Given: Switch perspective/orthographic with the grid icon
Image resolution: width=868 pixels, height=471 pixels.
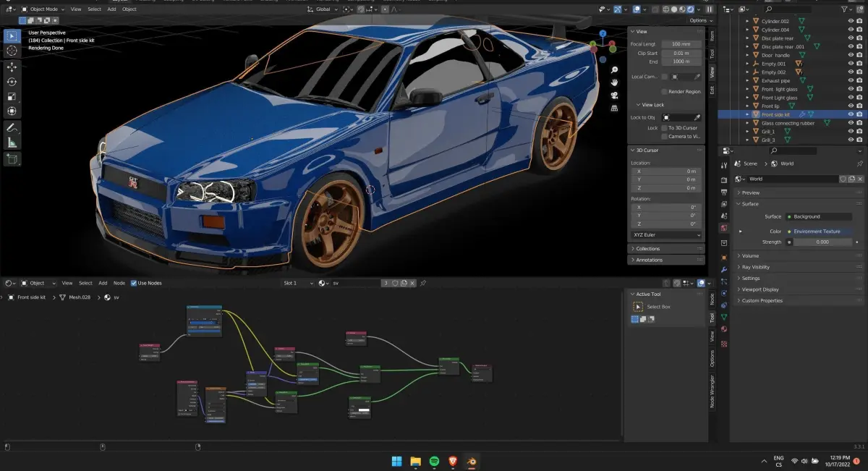Looking at the screenshot, I should click(614, 108).
